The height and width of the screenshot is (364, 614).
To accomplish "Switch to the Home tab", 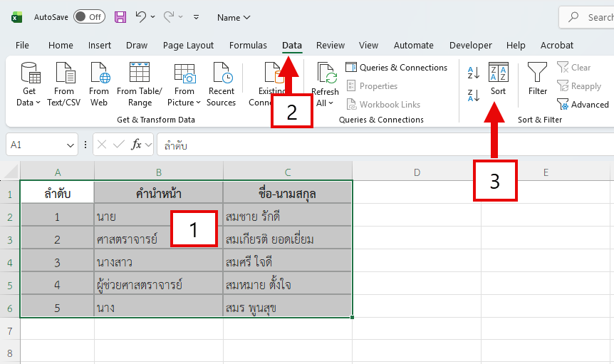I will pos(61,46).
